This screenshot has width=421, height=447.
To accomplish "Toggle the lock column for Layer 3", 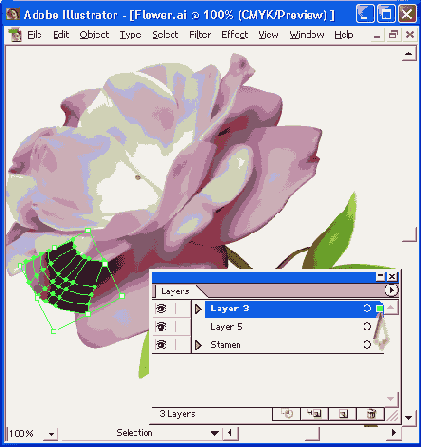I will pyautogui.click(x=183, y=309).
